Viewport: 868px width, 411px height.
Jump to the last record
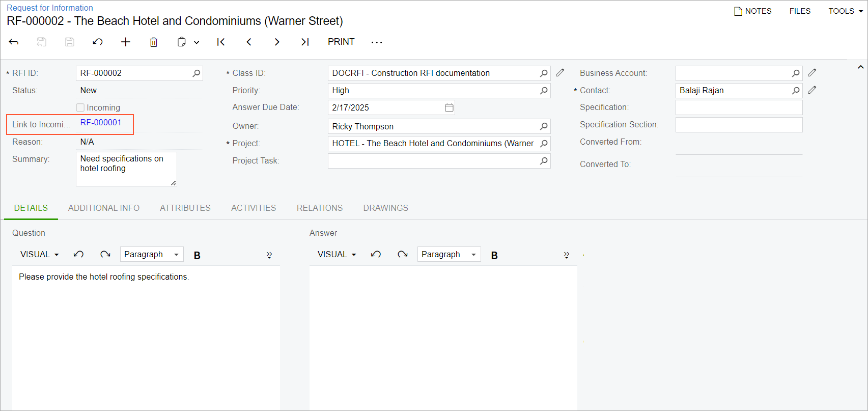[305, 42]
